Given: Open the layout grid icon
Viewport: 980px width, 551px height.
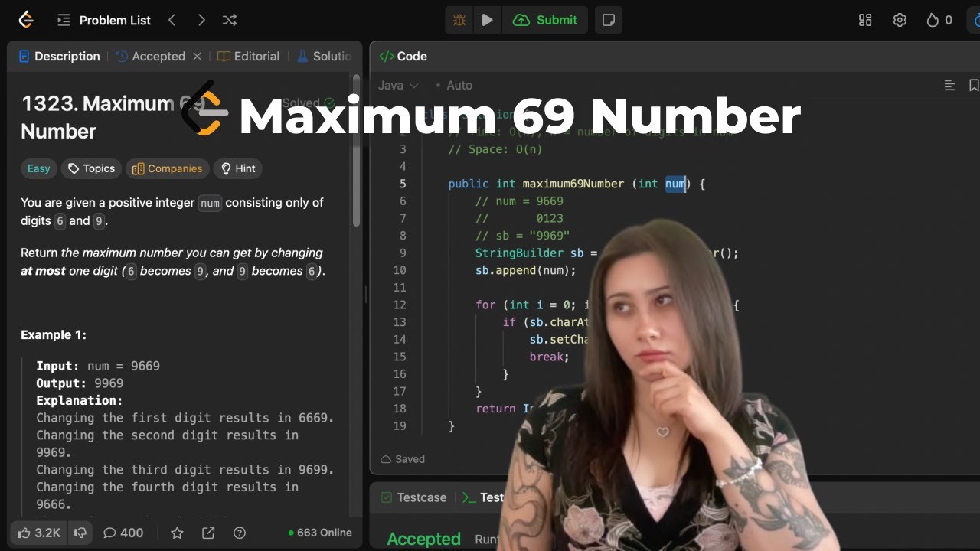Looking at the screenshot, I should [x=865, y=20].
